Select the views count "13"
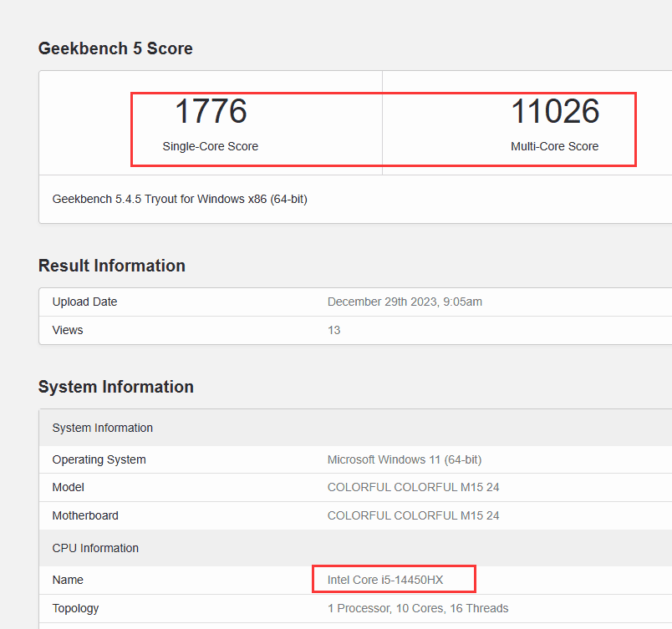The image size is (672, 629). (333, 330)
